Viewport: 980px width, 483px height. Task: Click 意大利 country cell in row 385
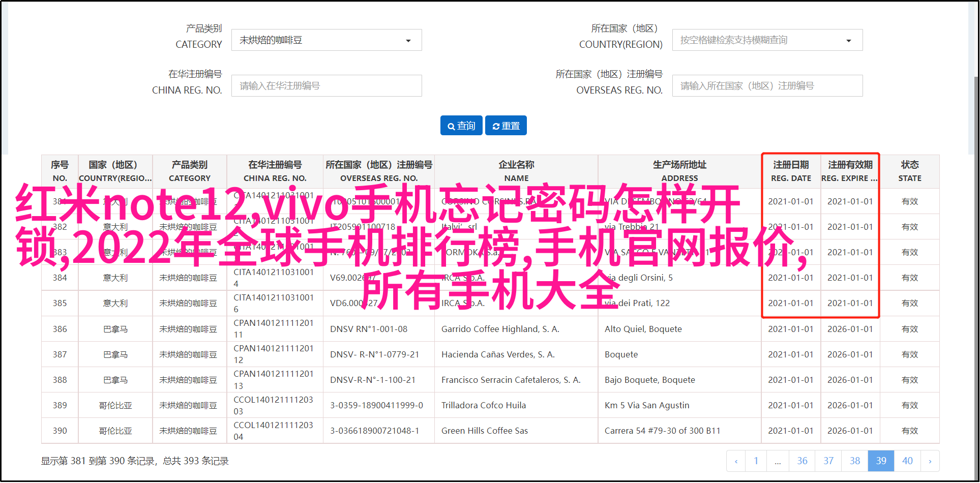[x=115, y=303]
